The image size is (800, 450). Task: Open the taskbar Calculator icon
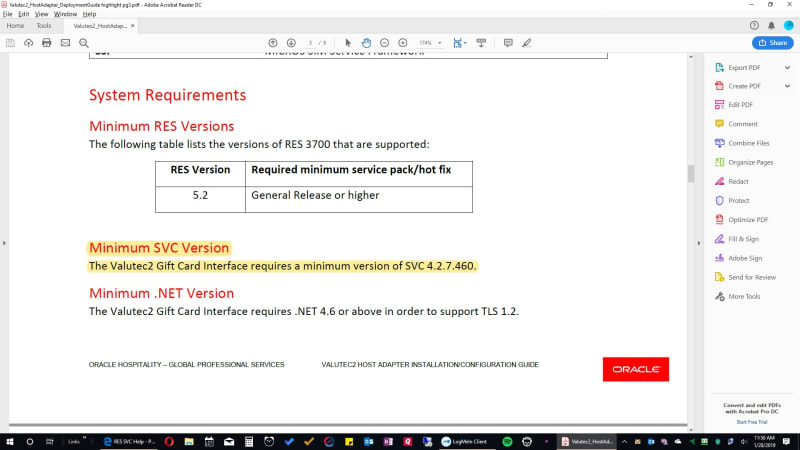(x=249, y=442)
